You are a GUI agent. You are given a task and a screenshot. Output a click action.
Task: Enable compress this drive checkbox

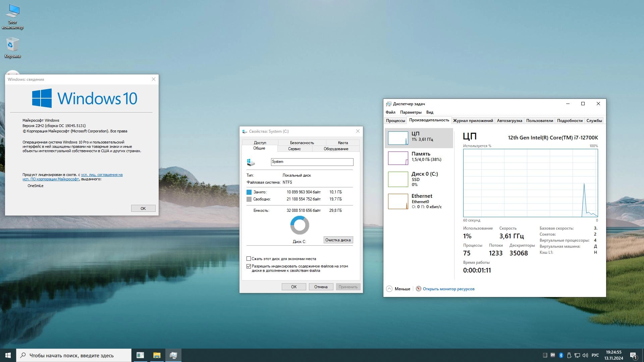tap(249, 259)
